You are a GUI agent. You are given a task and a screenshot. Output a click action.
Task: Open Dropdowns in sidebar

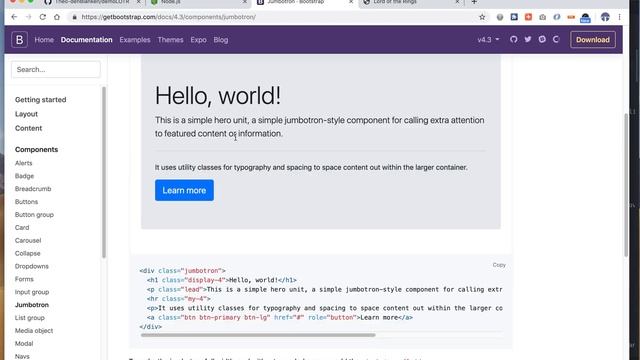(31, 266)
